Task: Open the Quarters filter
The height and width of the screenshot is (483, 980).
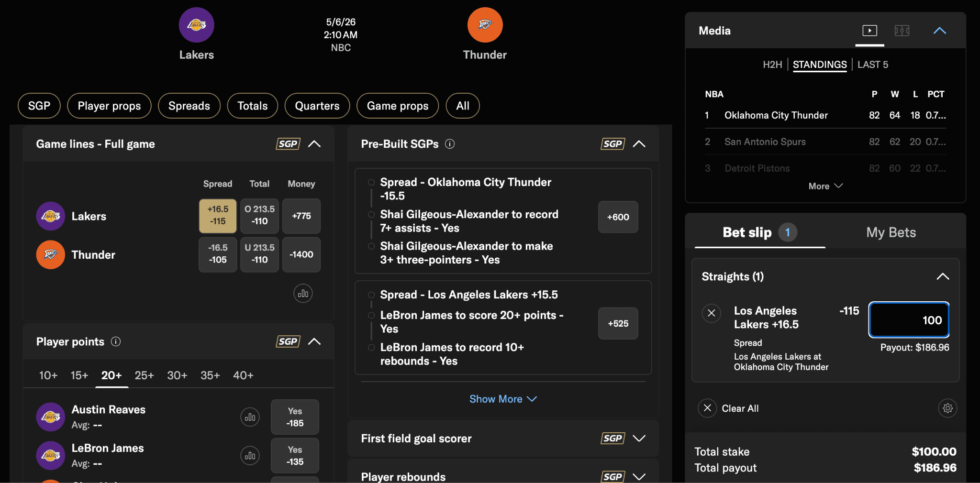Action: [x=317, y=106]
